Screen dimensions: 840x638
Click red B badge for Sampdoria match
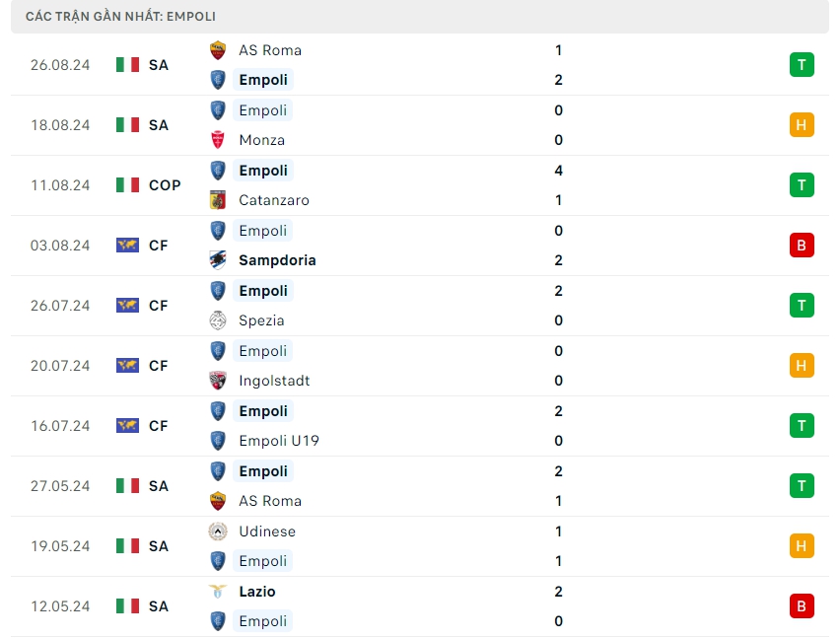802,246
